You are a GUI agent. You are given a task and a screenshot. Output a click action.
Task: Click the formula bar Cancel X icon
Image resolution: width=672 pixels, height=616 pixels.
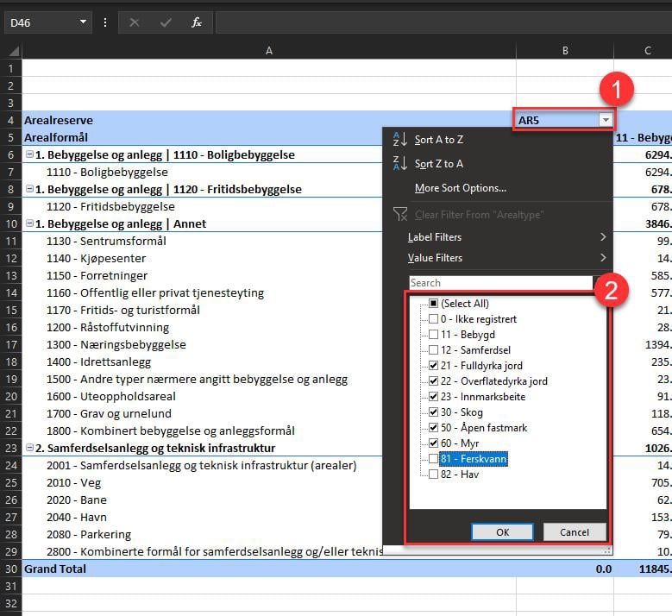click(x=135, y=22)
